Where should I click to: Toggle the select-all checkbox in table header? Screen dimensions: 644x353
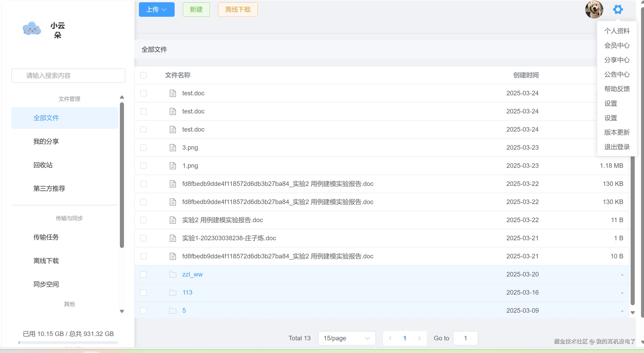[143, 75]
